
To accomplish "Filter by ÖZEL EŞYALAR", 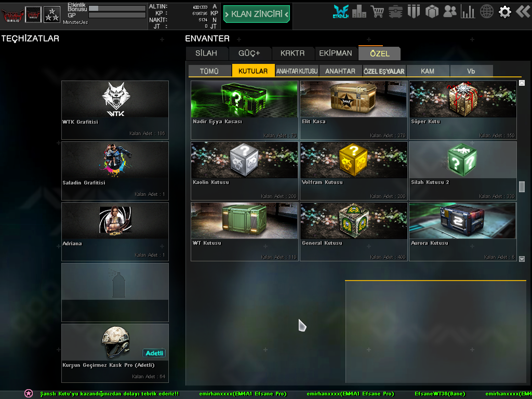I will pos(384,71).
